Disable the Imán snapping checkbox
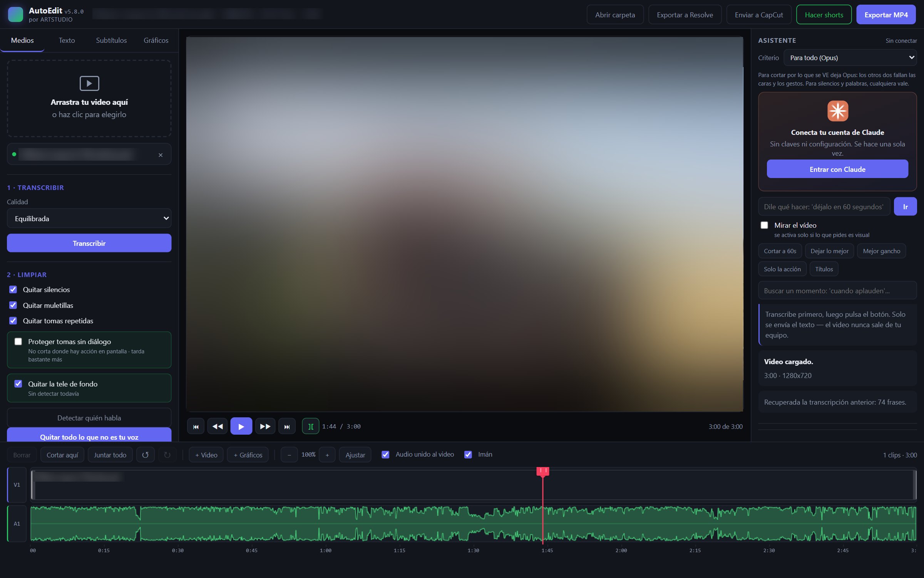Screen dimensions: 924x578 click(468, 454)
